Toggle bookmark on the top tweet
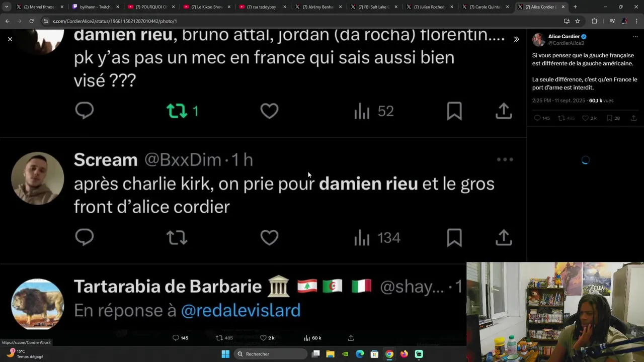Screen dimensions: 644x362 coord(454,111)
